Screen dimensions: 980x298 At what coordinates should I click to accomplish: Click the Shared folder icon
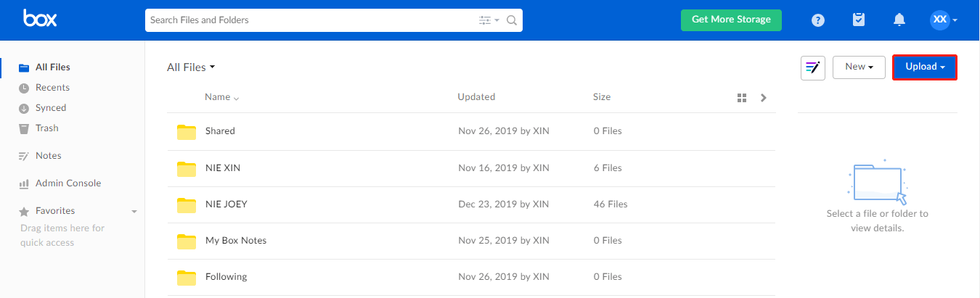(187, 131)
